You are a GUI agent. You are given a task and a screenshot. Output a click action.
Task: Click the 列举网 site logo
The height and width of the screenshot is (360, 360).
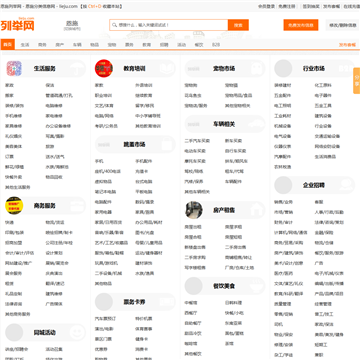[x=17, y=24]
